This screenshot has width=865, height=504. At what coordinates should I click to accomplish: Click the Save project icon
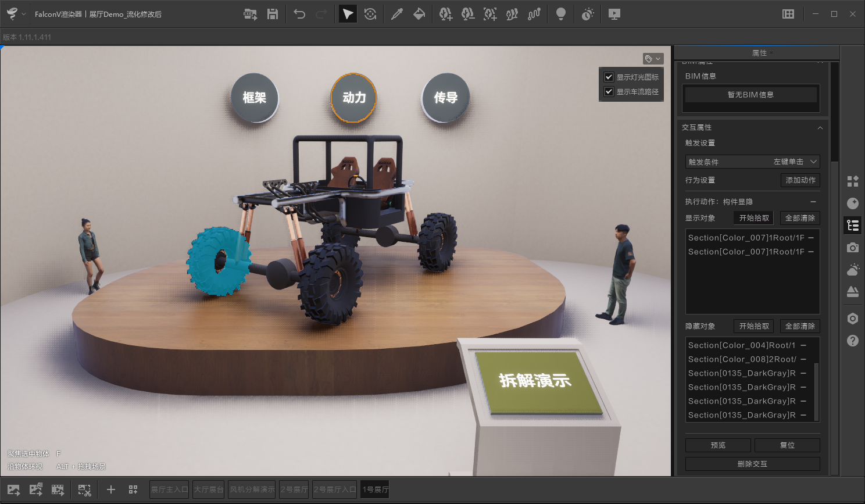pyautogui.click(x=272, y=14)
